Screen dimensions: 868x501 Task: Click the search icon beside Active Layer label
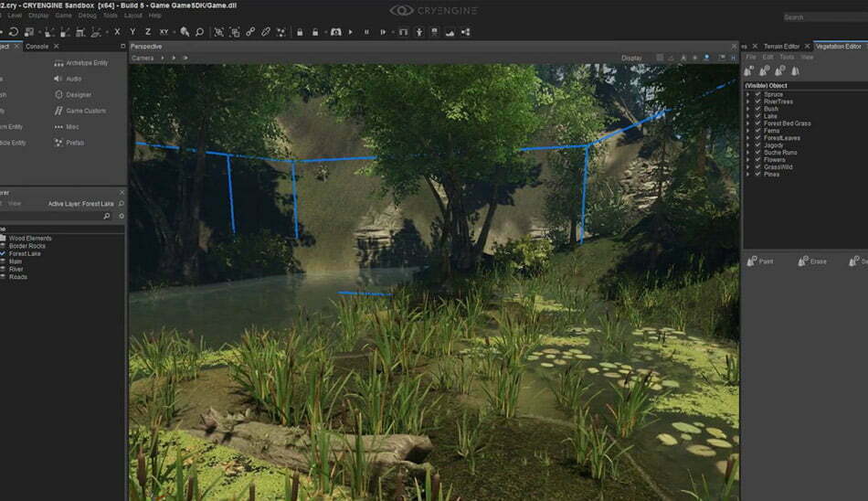coord(122,204)
